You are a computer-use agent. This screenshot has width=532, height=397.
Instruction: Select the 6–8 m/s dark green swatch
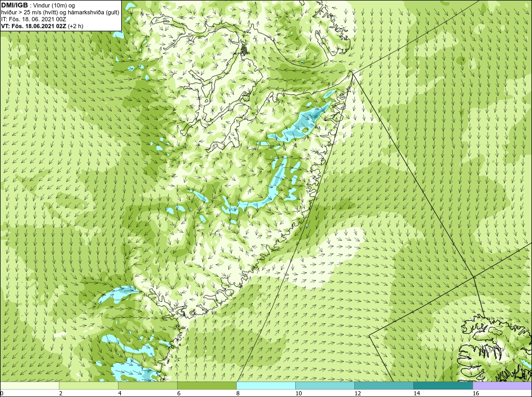(206, 385)
